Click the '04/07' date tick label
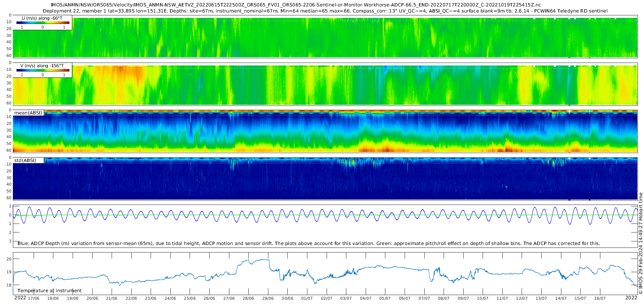Image resolution: width=644 pixels, height=304 pixels. coord(366,298)
